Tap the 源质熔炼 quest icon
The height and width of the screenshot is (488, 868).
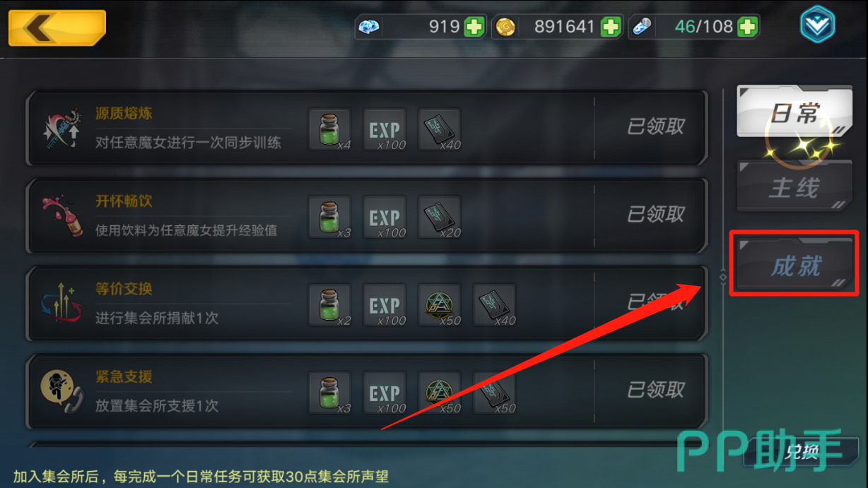[61, 129]
